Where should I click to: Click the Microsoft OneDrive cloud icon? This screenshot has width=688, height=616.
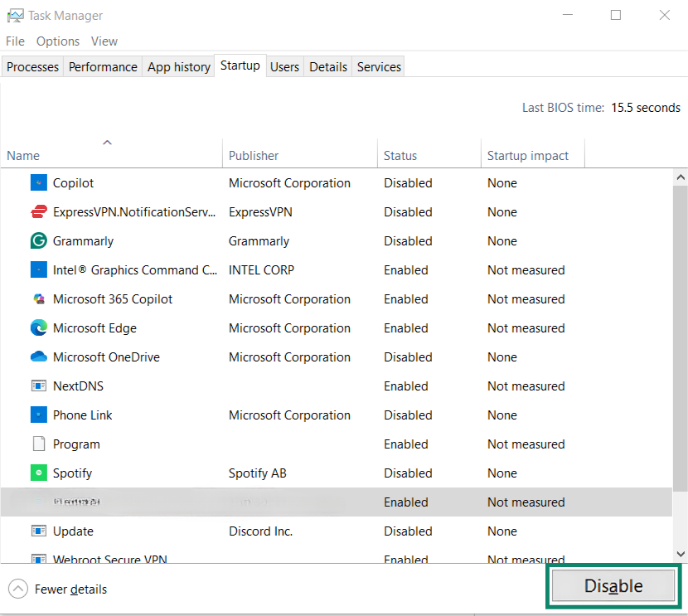click(x=39, y=357)
